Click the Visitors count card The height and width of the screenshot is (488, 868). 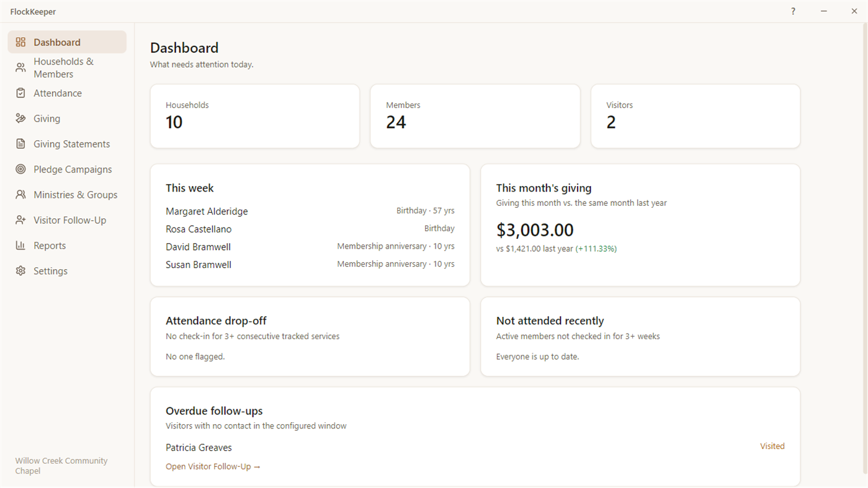696,116
